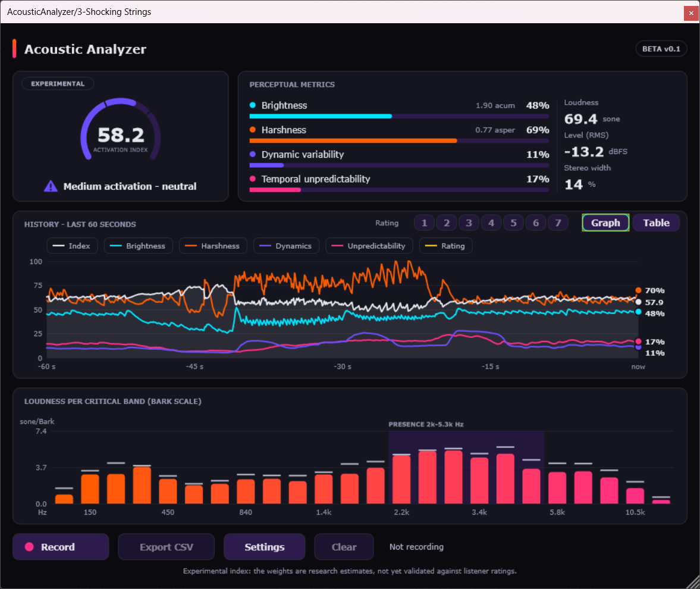This screenshot has height=589, width=700.
Task: Click the 3.4k Hz loudness bar
Action: tap(479, 481)
